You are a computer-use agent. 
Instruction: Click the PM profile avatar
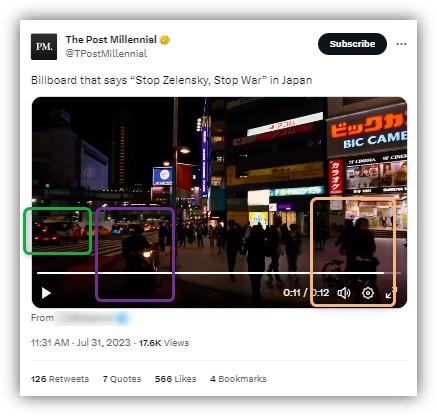click(x=44, y=47)
